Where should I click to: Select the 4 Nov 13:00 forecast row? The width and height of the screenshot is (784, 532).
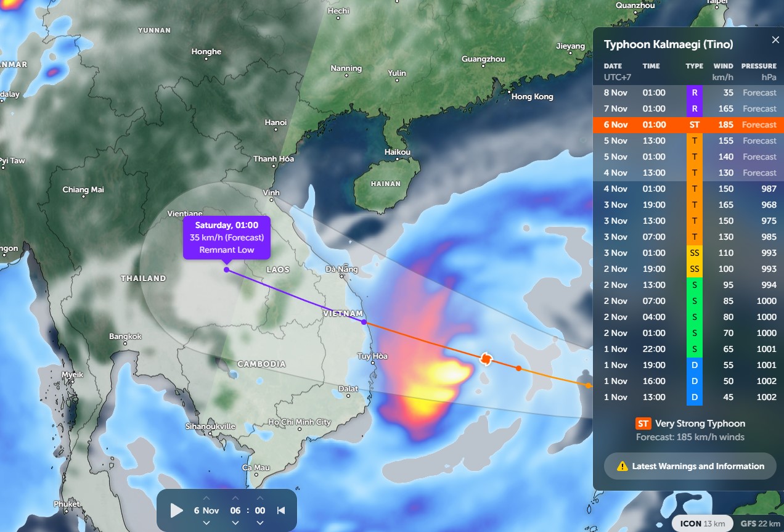coord(688,173)
